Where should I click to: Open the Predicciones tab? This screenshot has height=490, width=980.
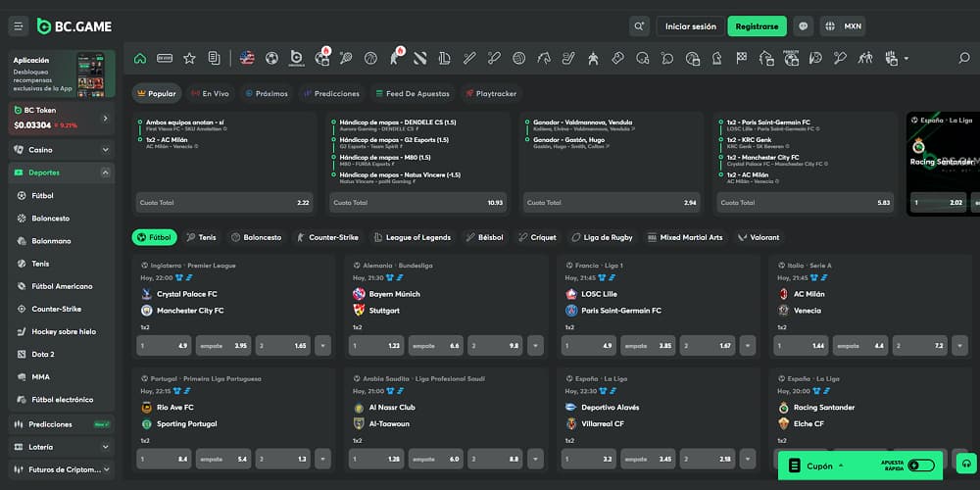332,94
